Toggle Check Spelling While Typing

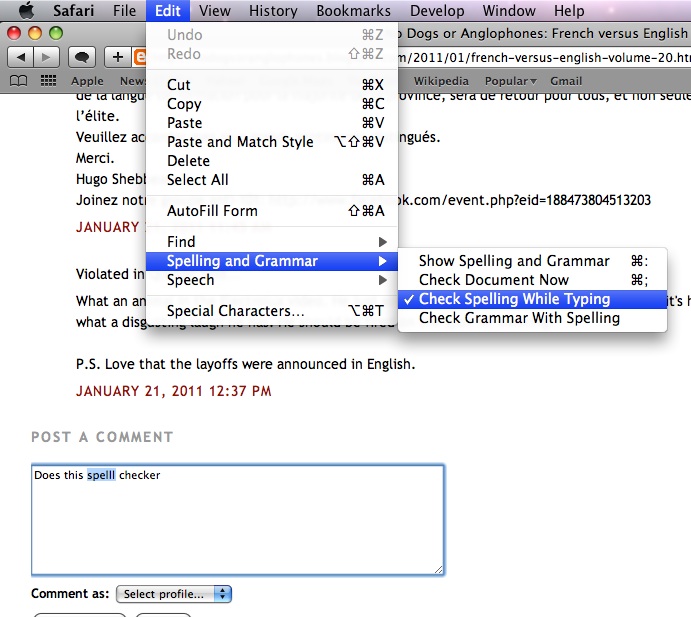click(x=532, y=299)
